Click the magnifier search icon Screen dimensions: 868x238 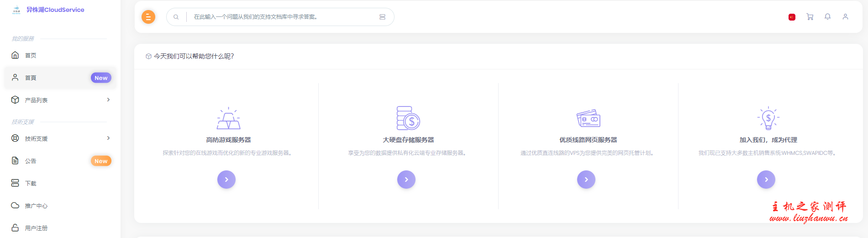176,17
